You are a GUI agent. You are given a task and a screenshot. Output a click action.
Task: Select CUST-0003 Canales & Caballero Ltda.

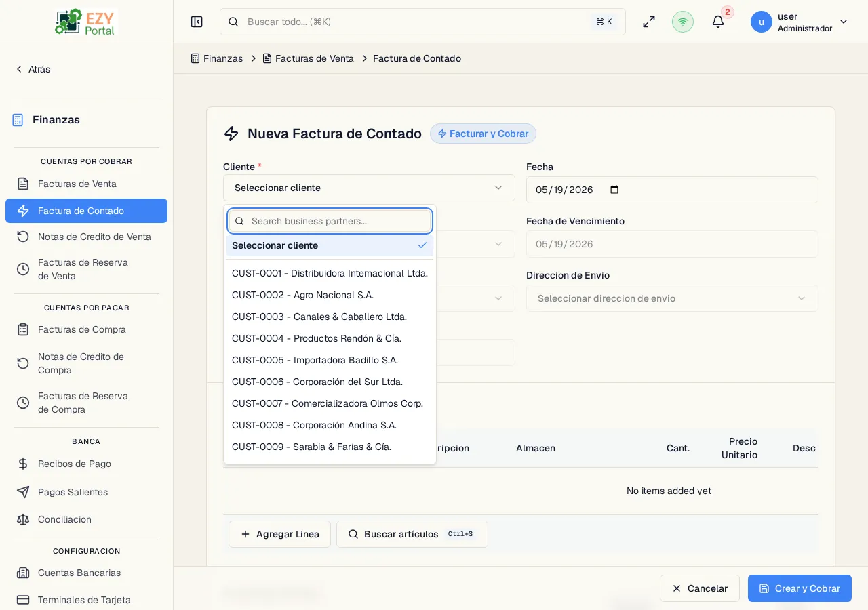click(330, 317)
